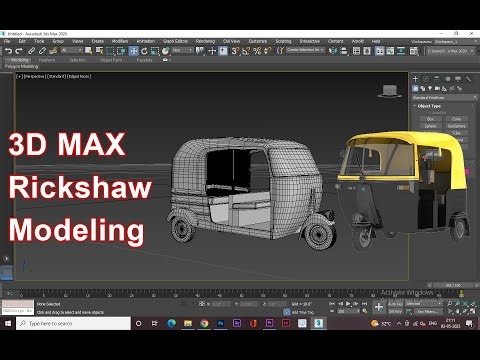Expand the Polygon Modeling panel
The image size is (480, 360).
[22, 66]
